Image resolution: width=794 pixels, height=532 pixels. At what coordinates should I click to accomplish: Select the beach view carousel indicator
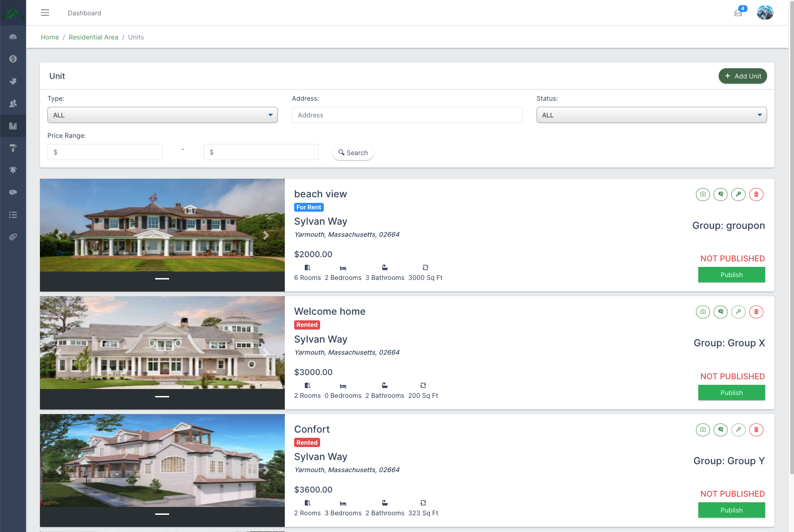[162, 279]
